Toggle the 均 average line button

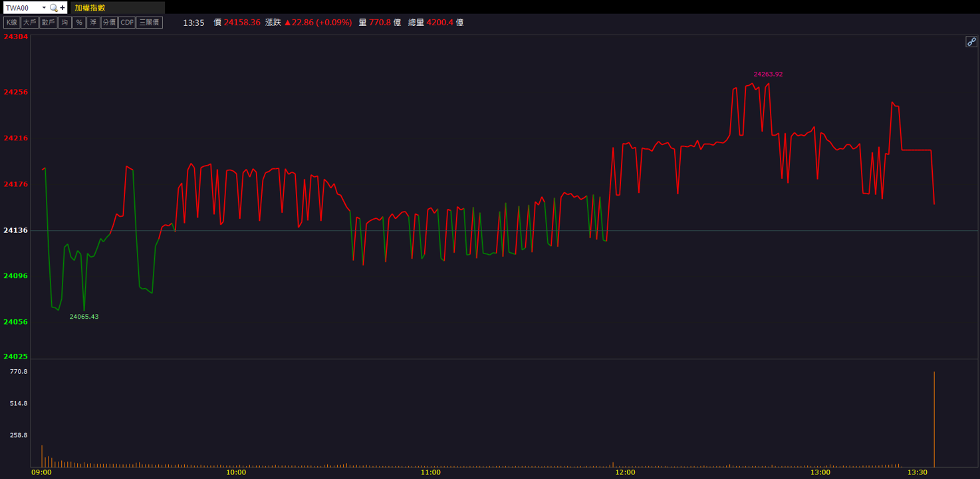tap(64, 23)
